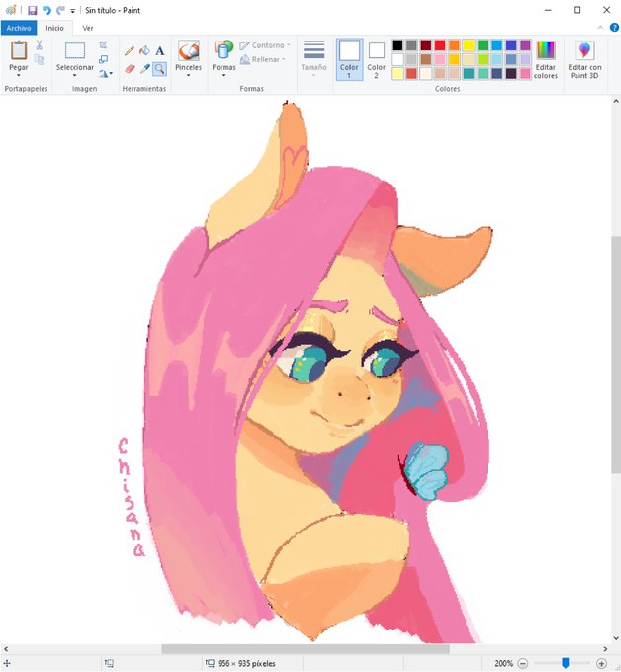
Task: Pick the red color swatch
Action: [x=440, y=45]
